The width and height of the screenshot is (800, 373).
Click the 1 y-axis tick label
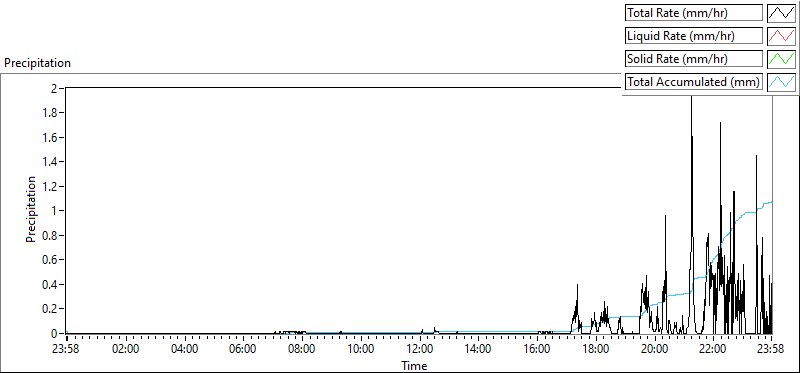(x=55, y=211)
